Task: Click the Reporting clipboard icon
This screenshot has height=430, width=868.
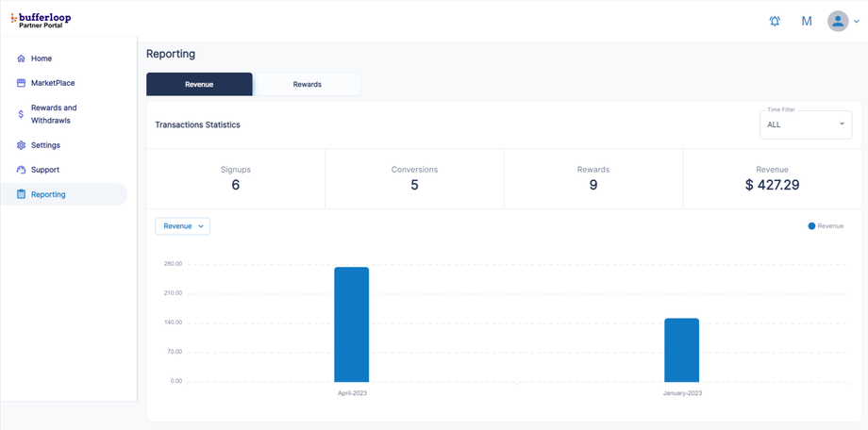Action: pos(21,194)
